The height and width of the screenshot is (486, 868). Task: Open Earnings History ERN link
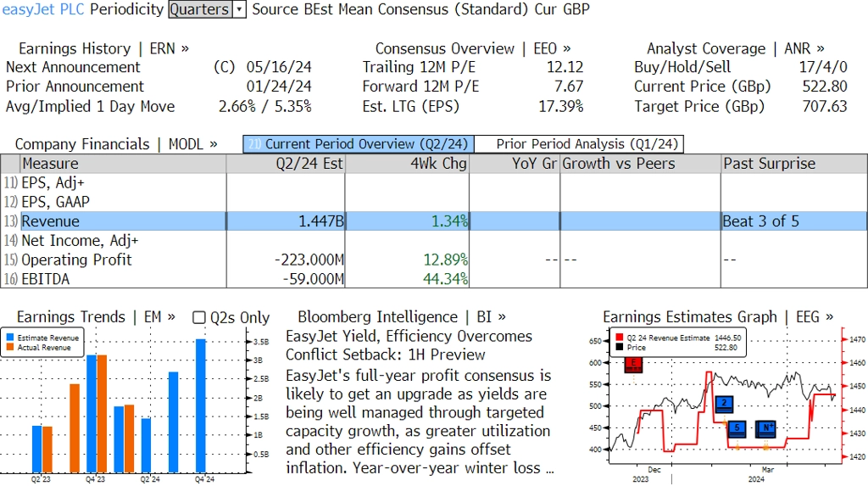pyautogui.click(x=103, y=48)
